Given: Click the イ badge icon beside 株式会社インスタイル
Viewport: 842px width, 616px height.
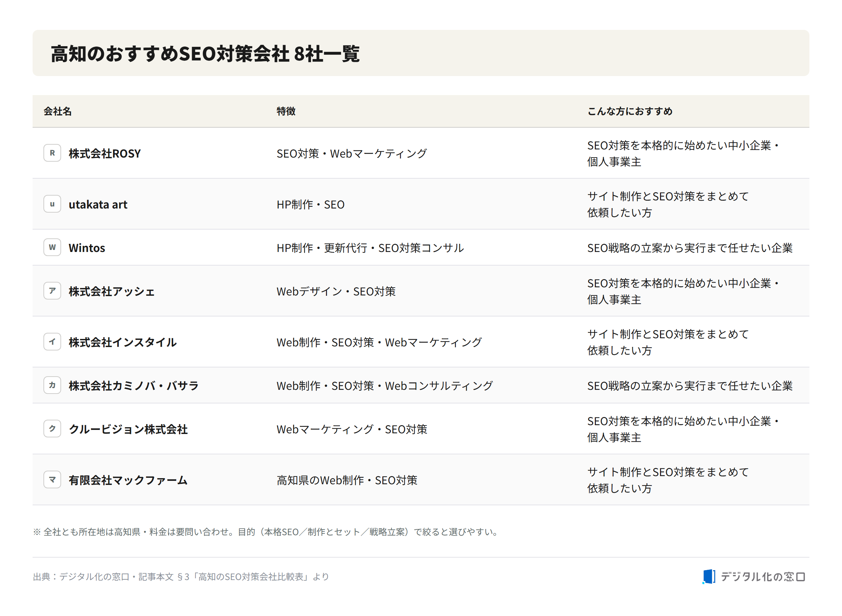Looking at the screenshot, I should point(52,342).
